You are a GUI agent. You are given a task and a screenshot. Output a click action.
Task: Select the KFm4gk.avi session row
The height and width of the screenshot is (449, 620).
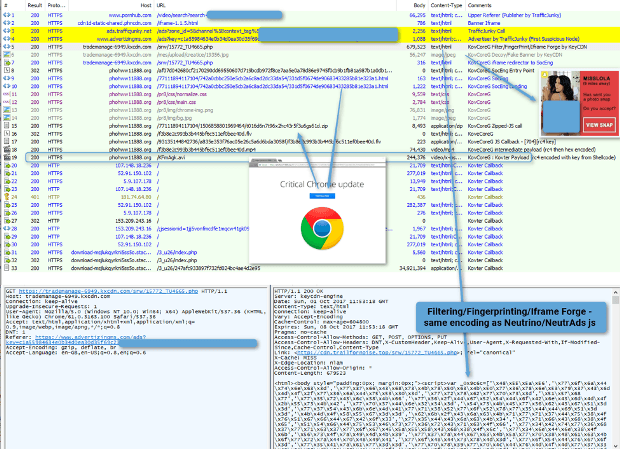tap(278, 157)
